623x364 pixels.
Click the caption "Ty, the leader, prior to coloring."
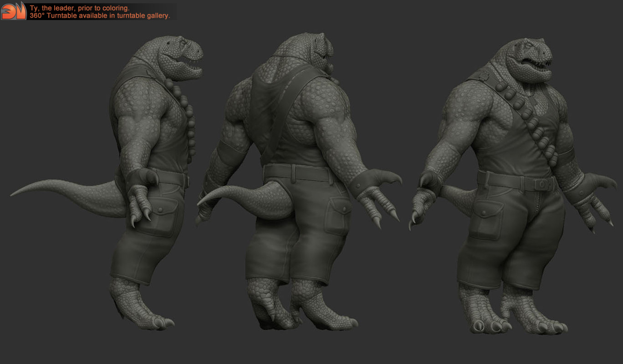[79, 8]
